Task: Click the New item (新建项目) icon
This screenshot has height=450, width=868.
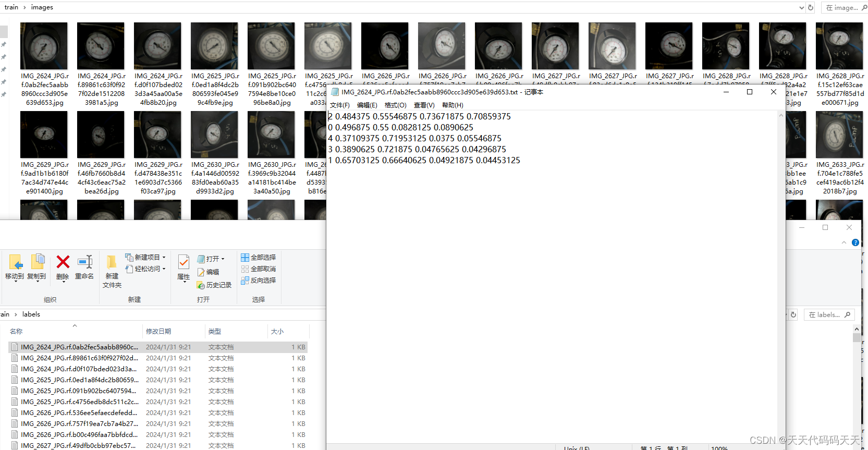Action: pyautogui.click(x=129, y=258)
